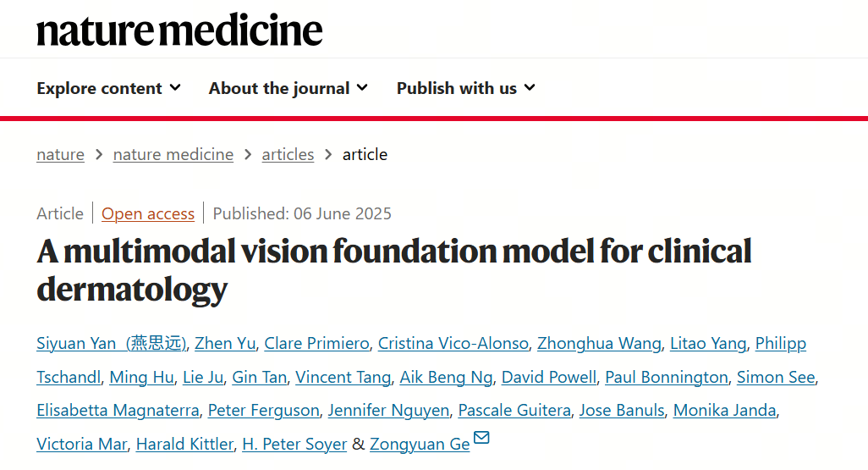Open author Cristina Vico-Alonso details
868x470 pixels.
[x=453, y=343]
